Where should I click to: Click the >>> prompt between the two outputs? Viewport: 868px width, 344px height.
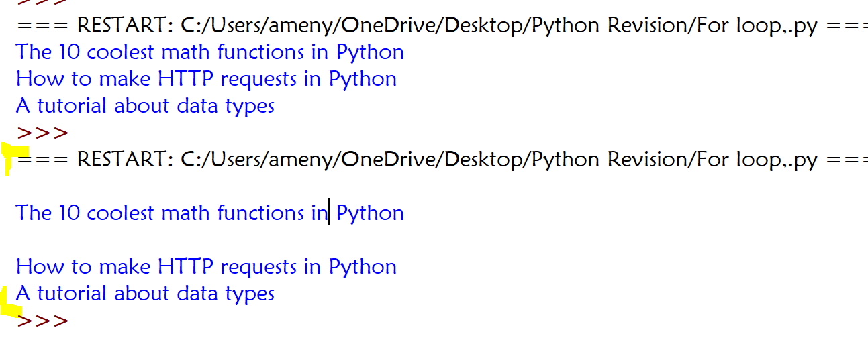(42, 133)
